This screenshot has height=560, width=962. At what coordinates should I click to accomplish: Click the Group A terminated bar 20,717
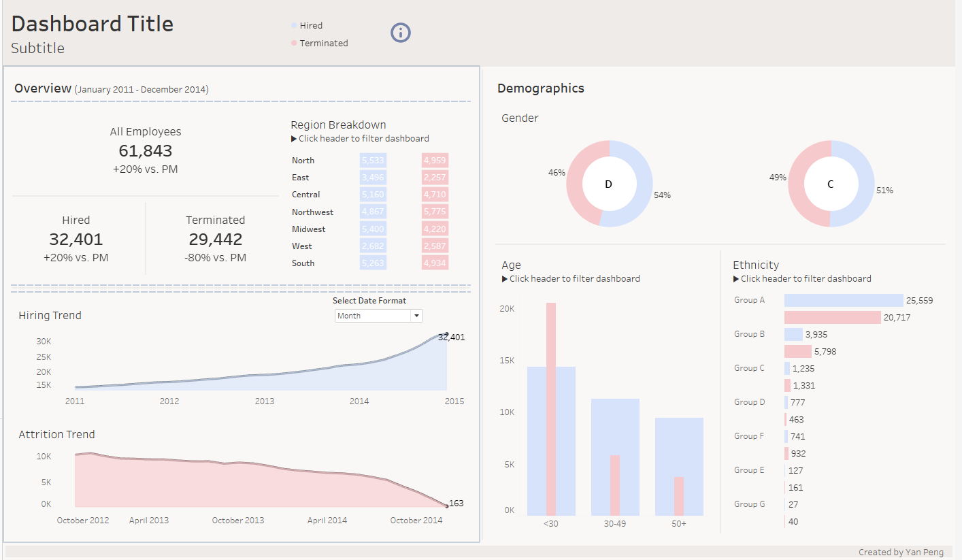pyautogui.click(x=833, y=317)
